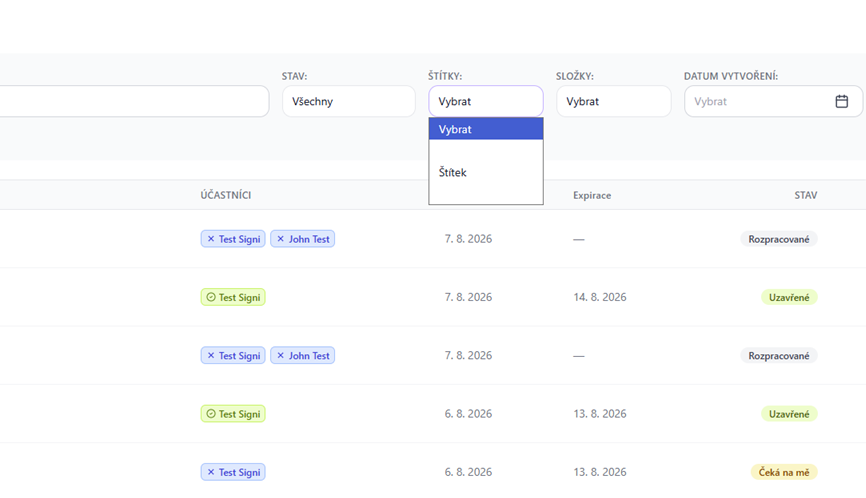866x498 pixels.
Task: Sort by the Expirace column header
Action: 592,195
